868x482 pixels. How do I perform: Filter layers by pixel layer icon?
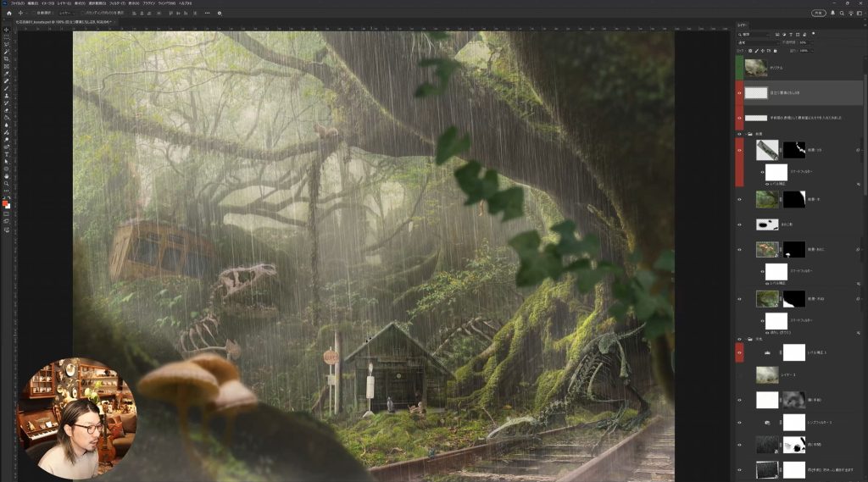[777, 35]
